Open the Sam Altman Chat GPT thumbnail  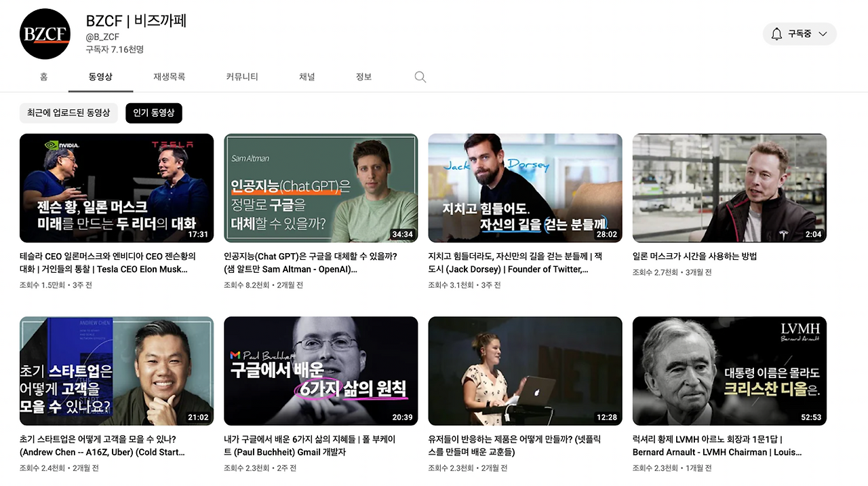pos(321,188)
